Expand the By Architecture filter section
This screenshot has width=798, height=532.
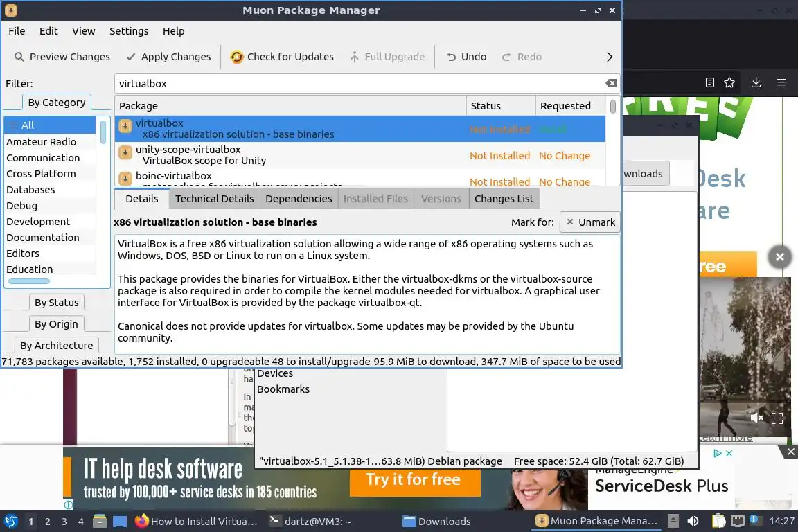57,345
